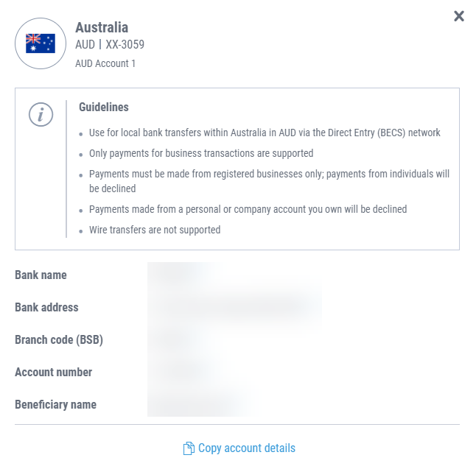Viewport: 476px width, 469px height.
Task: Click the registered businesses guideline text
Action: coord(269,181)
